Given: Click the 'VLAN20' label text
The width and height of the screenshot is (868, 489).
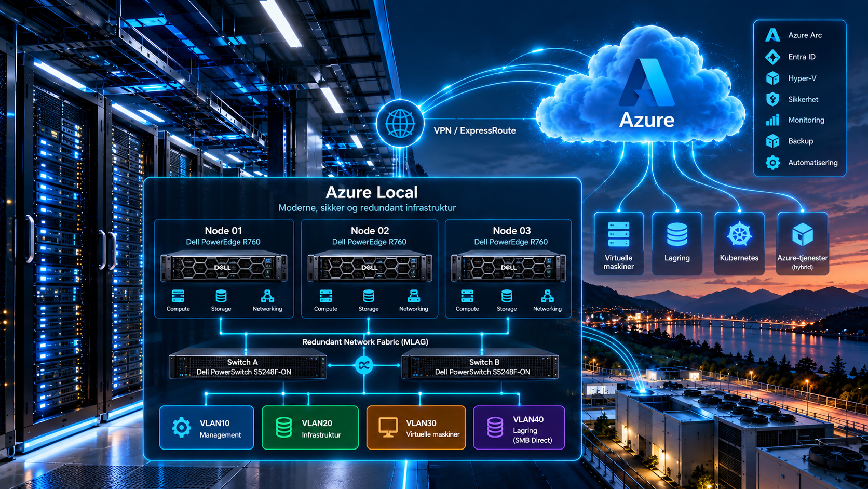Looking at the screenshot, I should click(x=317, y=424).
